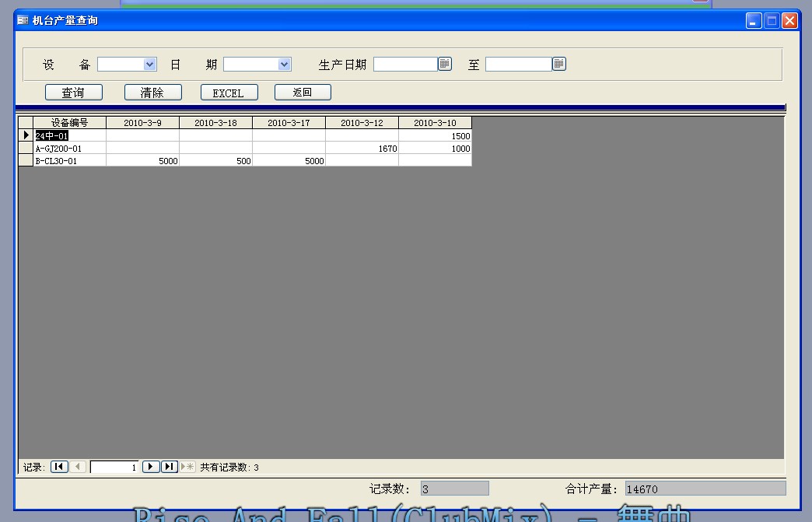Open the end date calendar picker

[559, 64]
